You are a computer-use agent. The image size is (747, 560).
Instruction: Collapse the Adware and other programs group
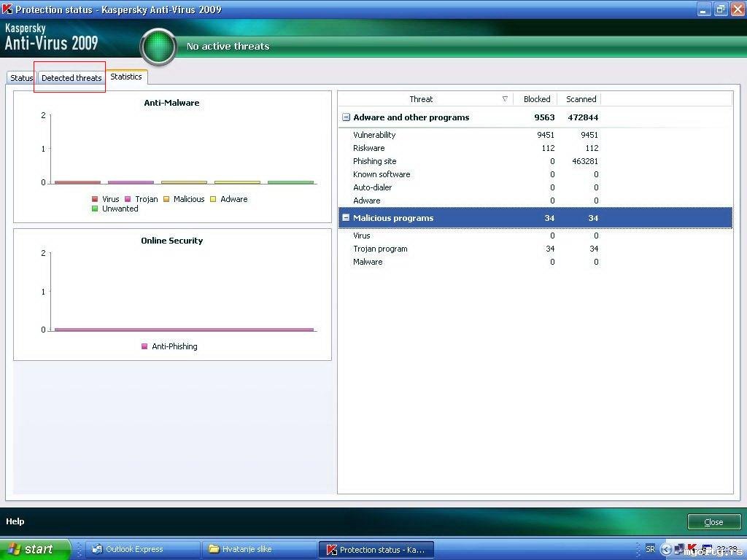[347, 117]
